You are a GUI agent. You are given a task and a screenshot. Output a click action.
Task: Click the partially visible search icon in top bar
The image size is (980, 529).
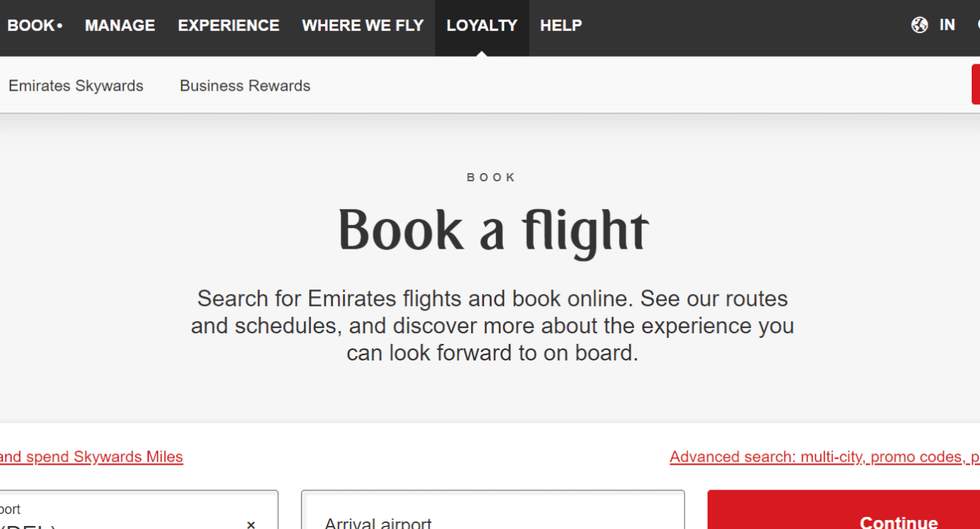pyautogui.click(x=977, y=25)
